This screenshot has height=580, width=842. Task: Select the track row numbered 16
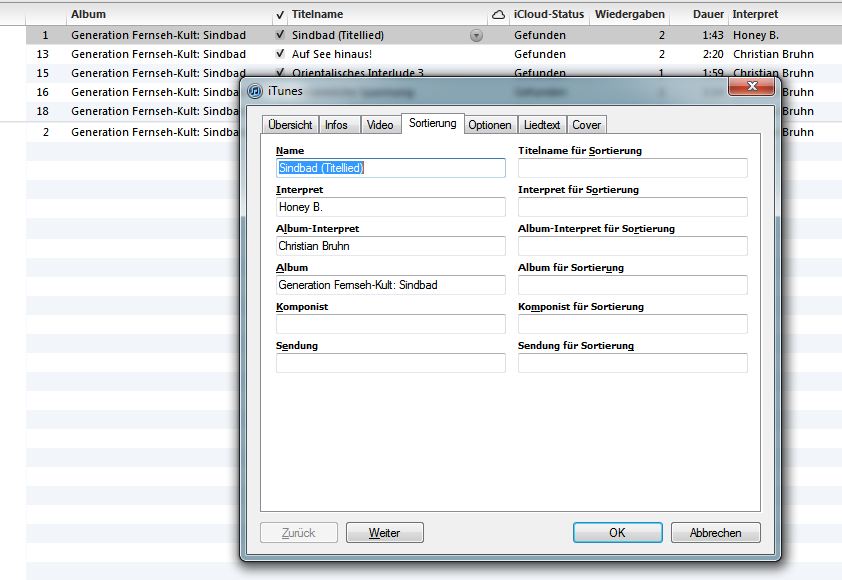click(133, 92)
